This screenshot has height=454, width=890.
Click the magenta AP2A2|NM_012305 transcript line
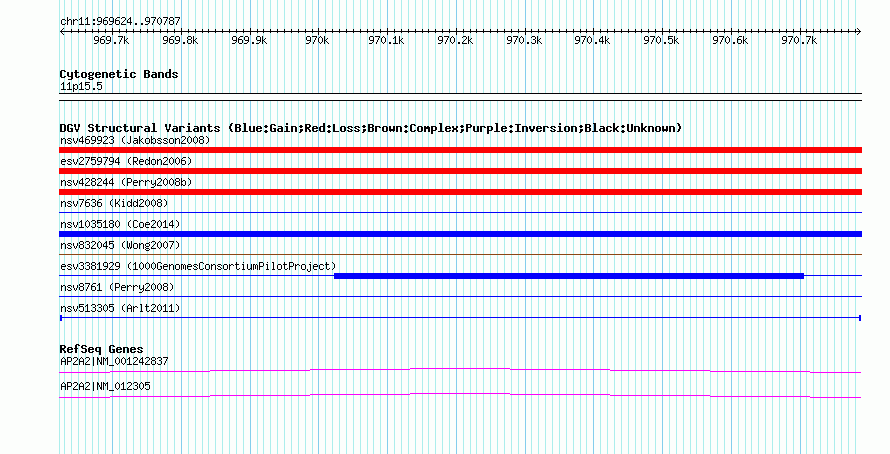pyautogui.click(x=460, y=395)
